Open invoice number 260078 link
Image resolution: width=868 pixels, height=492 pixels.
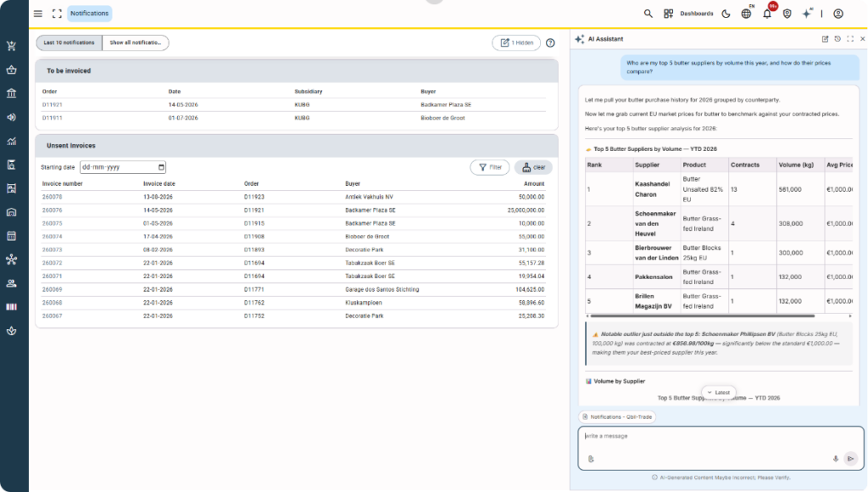coord(52,197)
